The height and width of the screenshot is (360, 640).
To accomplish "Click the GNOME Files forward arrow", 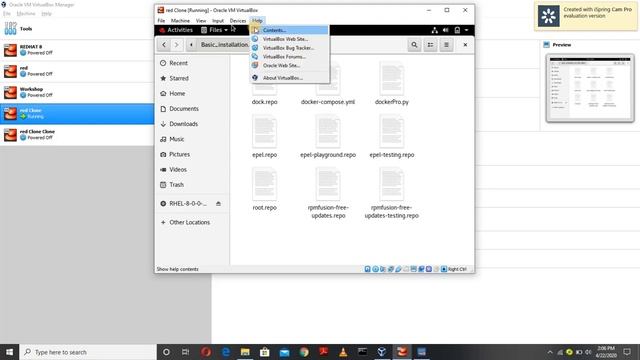I will [x=176, y=44].
